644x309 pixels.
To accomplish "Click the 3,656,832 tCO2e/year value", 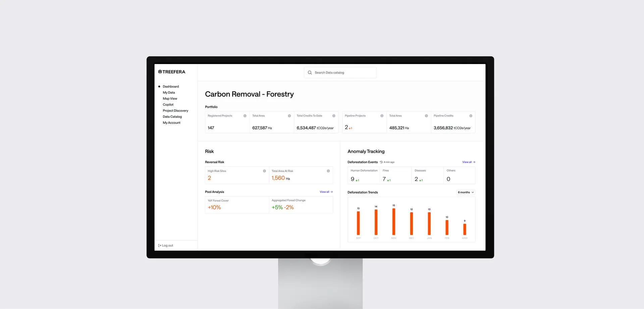I will 452,128.
